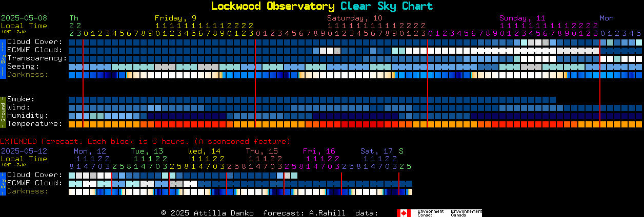This screenshot has width=644, height=217.
Task: Click the © 2025 Attilla Danko credit
Action: 208,213
